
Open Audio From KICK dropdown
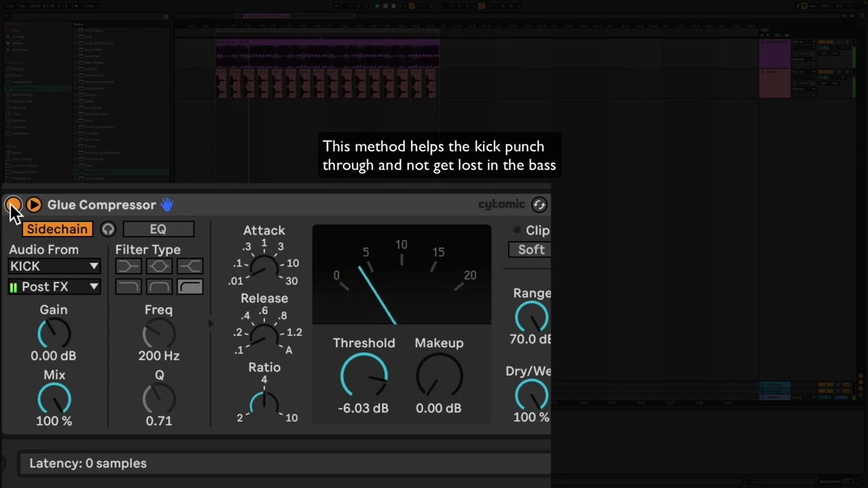55,266
